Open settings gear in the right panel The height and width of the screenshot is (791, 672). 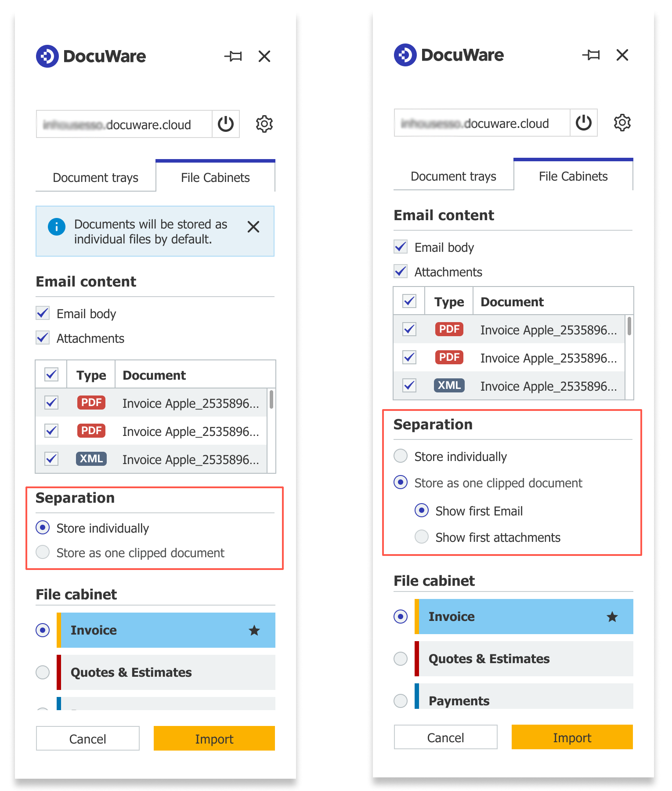click(622, 123)
